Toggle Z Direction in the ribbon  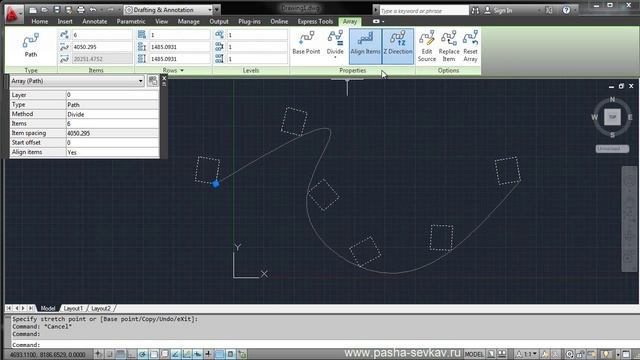398,46
